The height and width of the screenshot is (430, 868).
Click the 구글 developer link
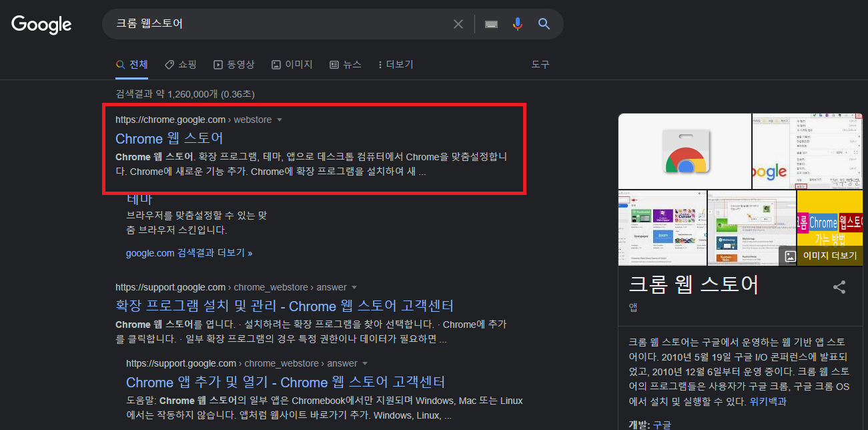(662, 425)
